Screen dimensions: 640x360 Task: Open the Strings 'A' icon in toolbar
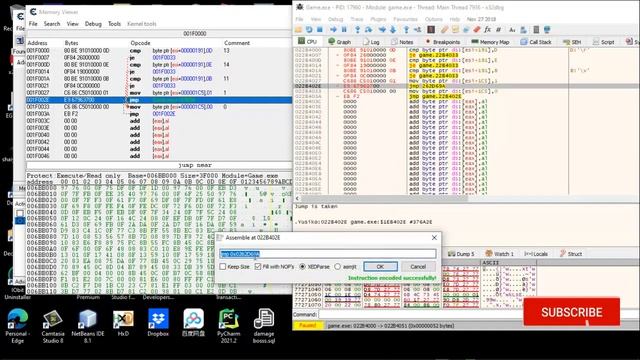(x=512, y=30)
